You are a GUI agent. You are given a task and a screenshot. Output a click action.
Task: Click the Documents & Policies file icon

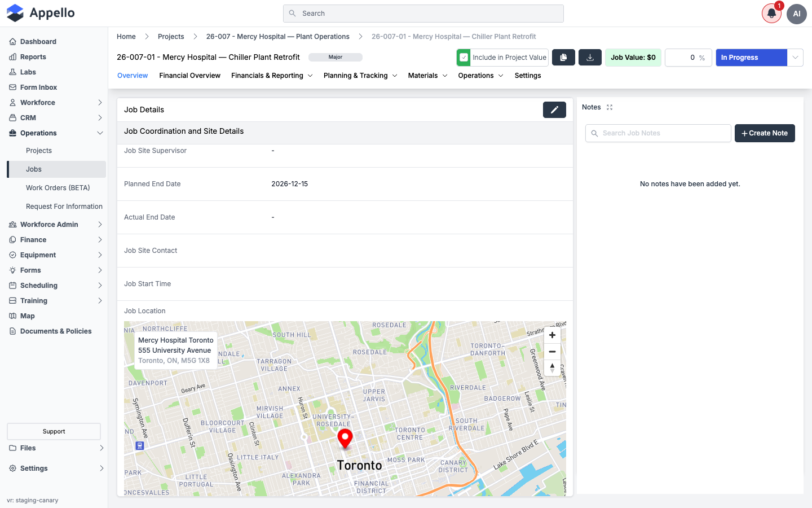(x=12, y=331)
